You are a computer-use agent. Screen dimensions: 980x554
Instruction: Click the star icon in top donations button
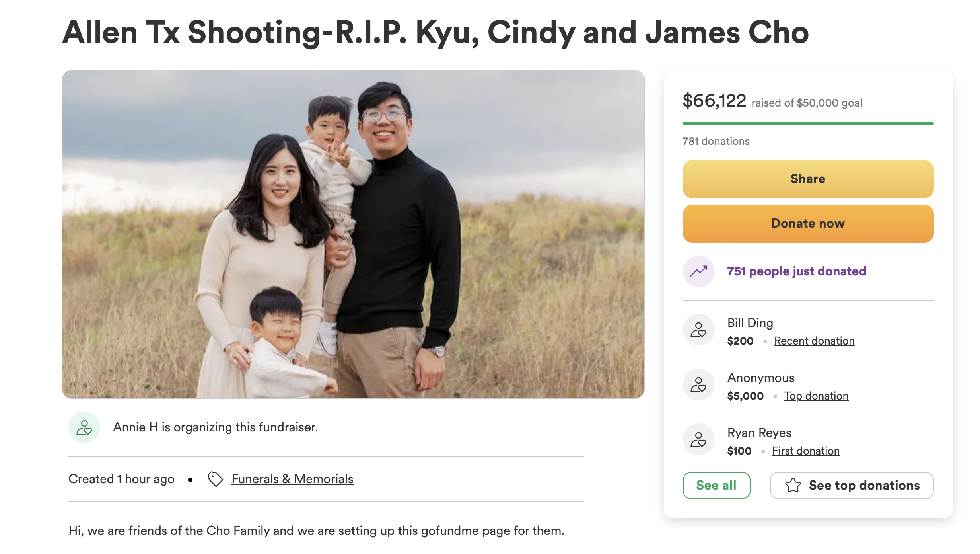[x=793, y=485]
